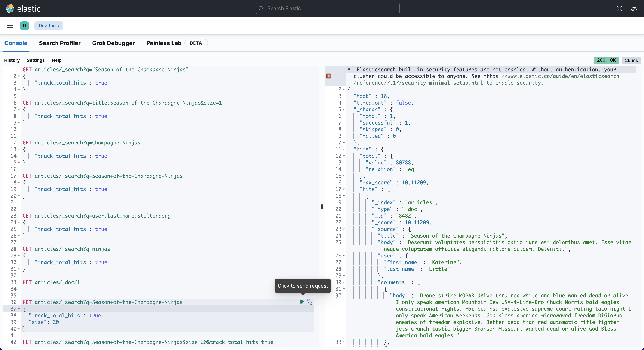Click the "took" : 18 response line
The image size is (644, 350).
[x=371, y=96]
